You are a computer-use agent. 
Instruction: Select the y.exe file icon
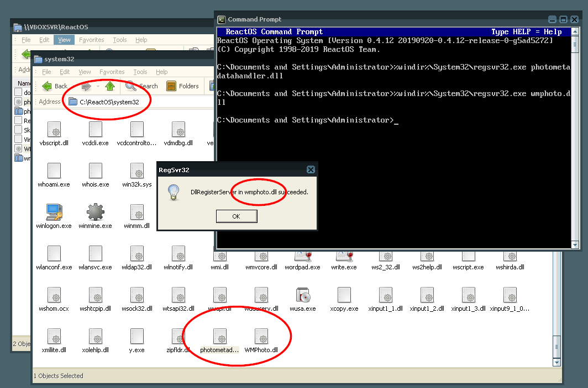pos(137,336)
